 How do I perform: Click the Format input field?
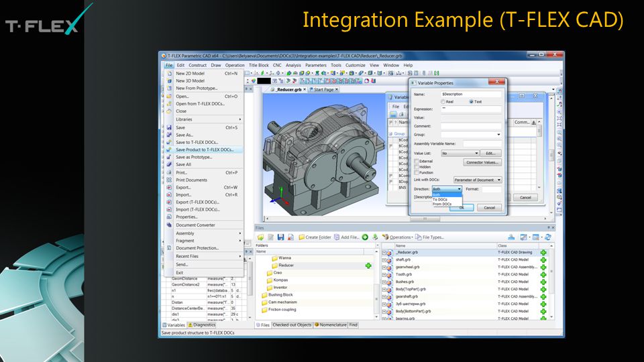click(492, 189)
